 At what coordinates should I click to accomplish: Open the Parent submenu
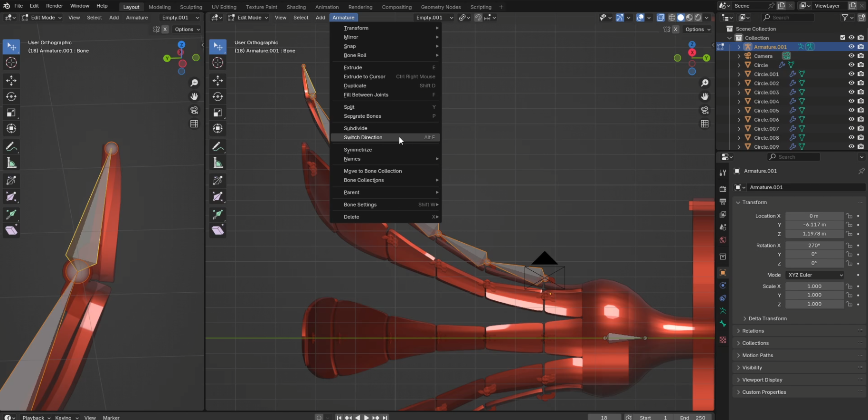pos(386,192)
